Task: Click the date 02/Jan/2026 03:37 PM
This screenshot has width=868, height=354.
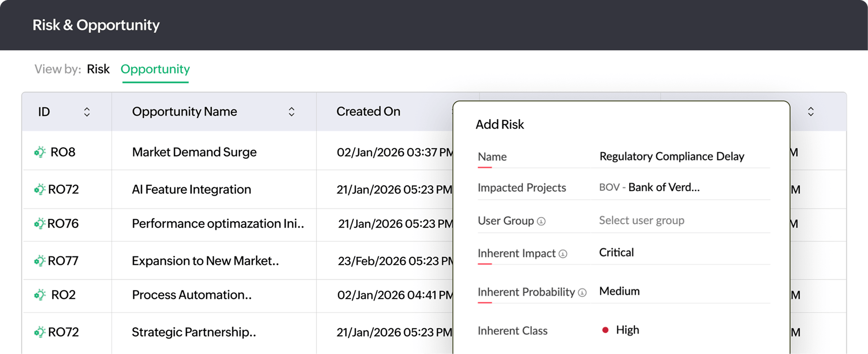Action: point(395,152)
